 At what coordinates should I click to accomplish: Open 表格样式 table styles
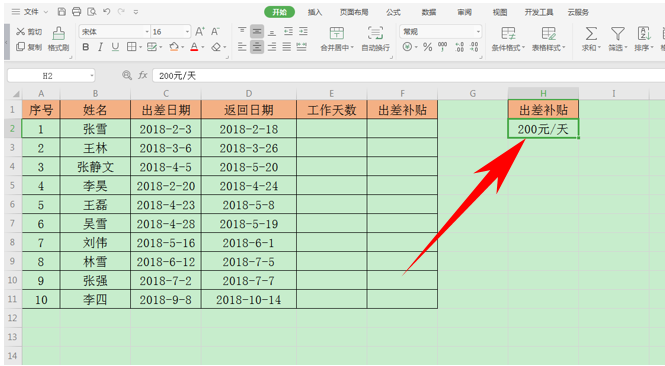(549, 39)
